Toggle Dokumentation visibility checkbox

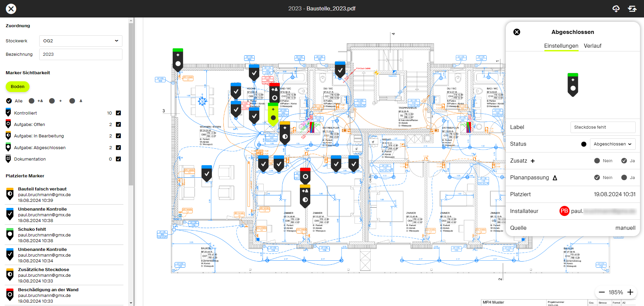click(118, 159)
